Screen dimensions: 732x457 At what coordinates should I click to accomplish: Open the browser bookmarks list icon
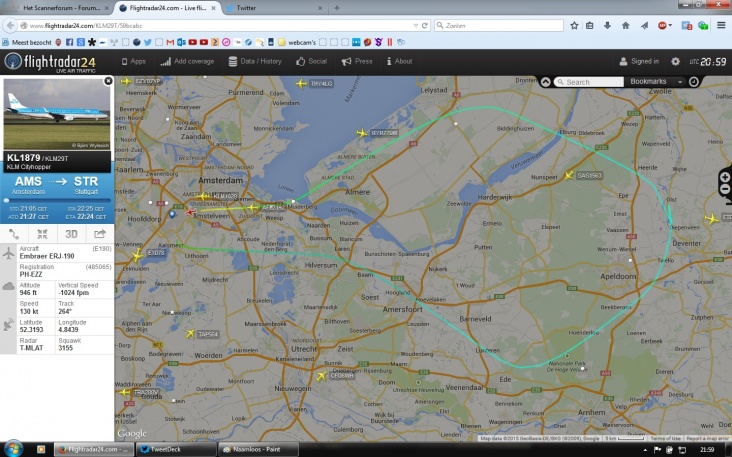tap(590, 26)
